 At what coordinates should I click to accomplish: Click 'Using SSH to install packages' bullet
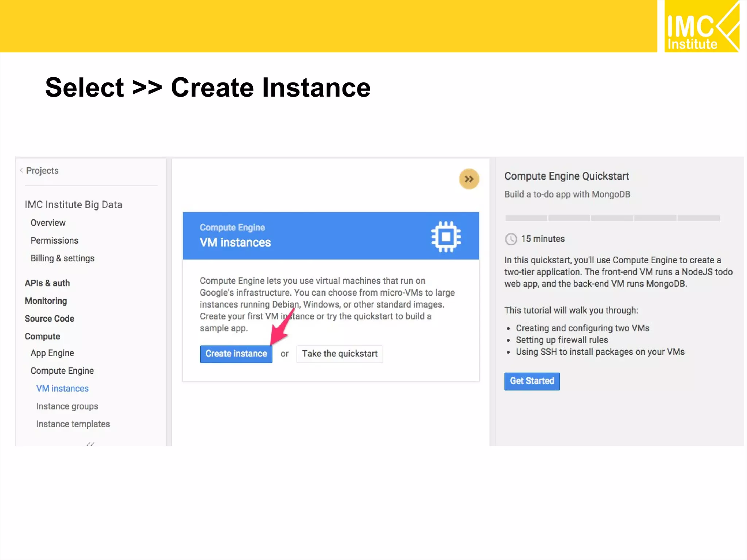click(600, 352)
